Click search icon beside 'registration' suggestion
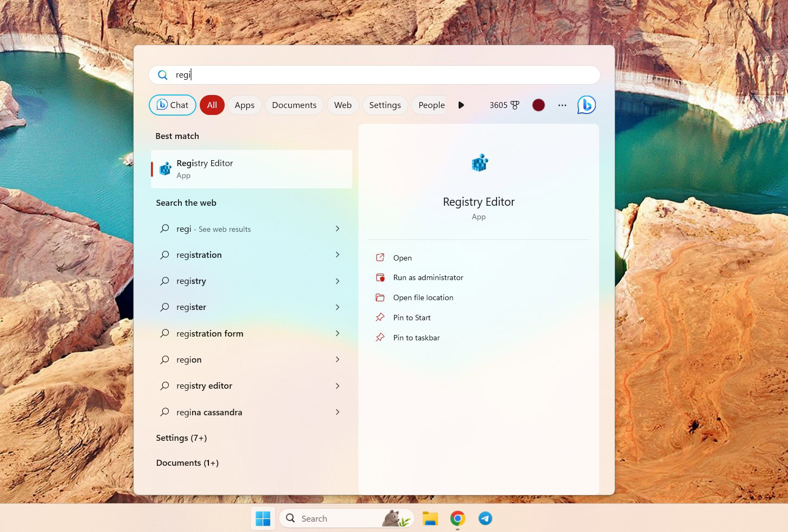 point(165,255)
